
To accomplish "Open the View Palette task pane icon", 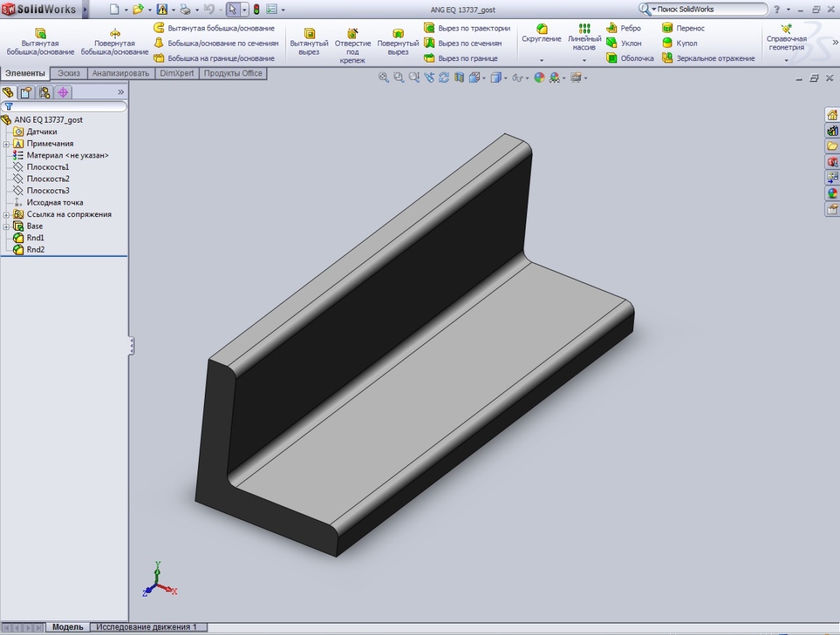I will pos(832,177).
